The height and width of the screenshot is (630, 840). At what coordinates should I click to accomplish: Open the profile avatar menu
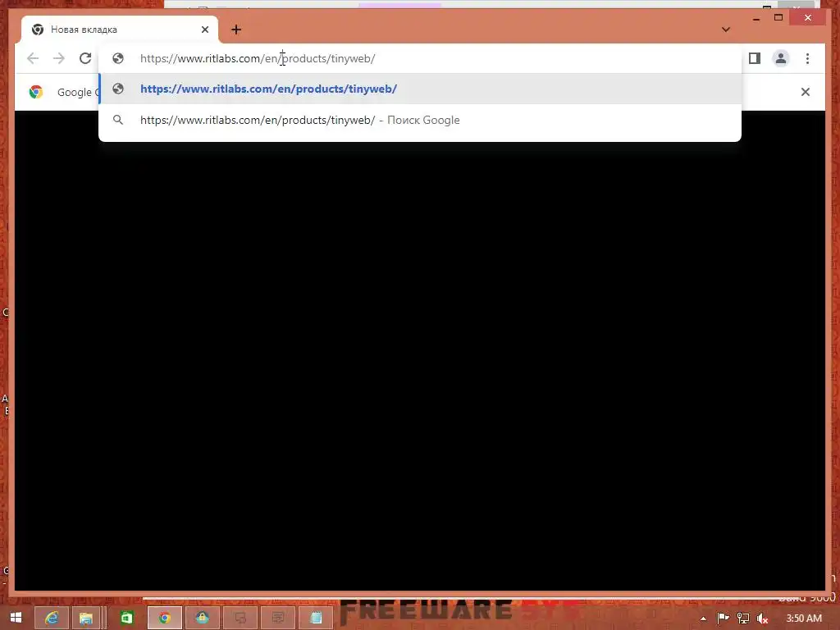pos(781,58)
